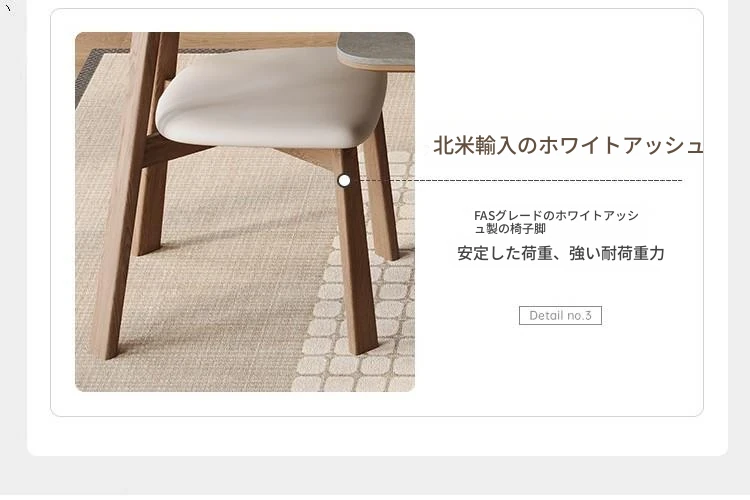Open the chair leg product photo
Screen dimensions: 750x500
[x=245, y=212]
